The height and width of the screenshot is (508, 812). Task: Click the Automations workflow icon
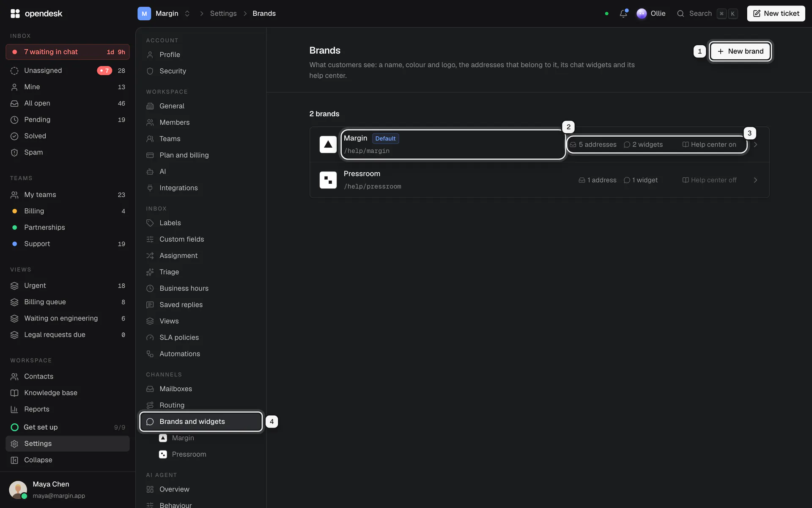click(150, 354)
